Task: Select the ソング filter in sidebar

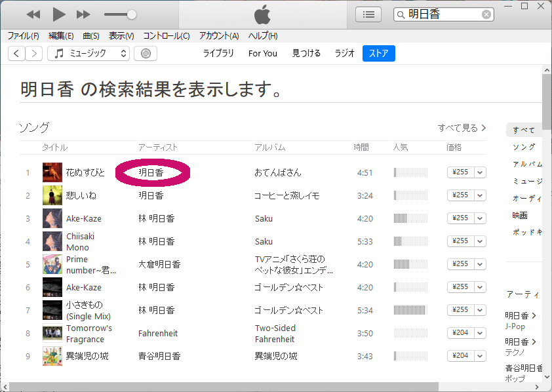Action: coord(524,147)
